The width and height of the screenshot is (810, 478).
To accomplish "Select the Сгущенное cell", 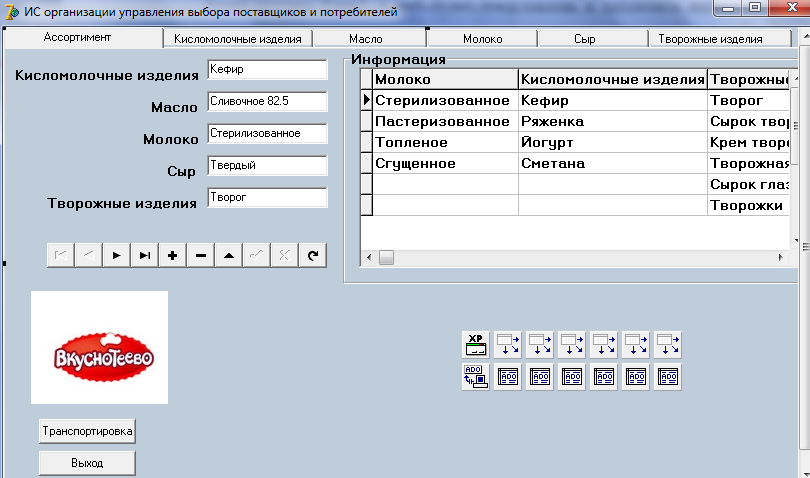I will pos(445,163).
